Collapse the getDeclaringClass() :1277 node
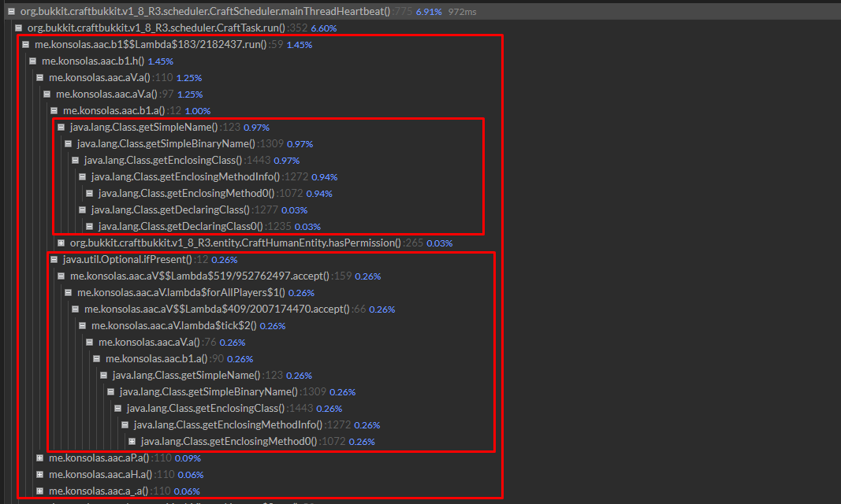 82,210
